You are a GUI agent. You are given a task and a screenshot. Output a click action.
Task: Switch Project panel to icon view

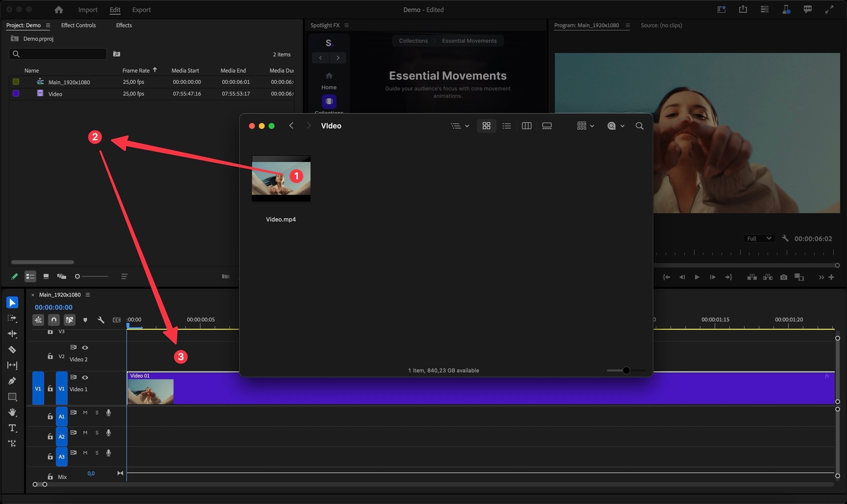coord(46,276)
